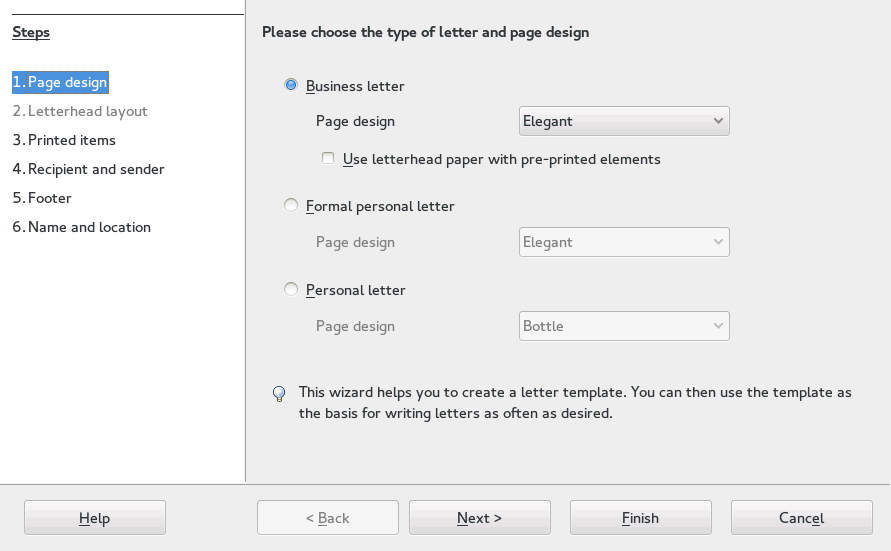Switch to Recipient and sender step
Screen dimensions: 891x551
(x=88, y=169)
